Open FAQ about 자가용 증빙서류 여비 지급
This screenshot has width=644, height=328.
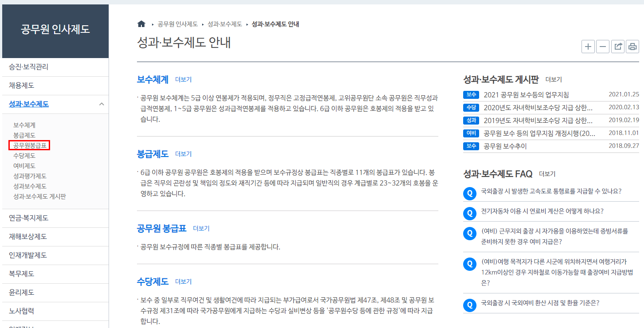point(554,236)
